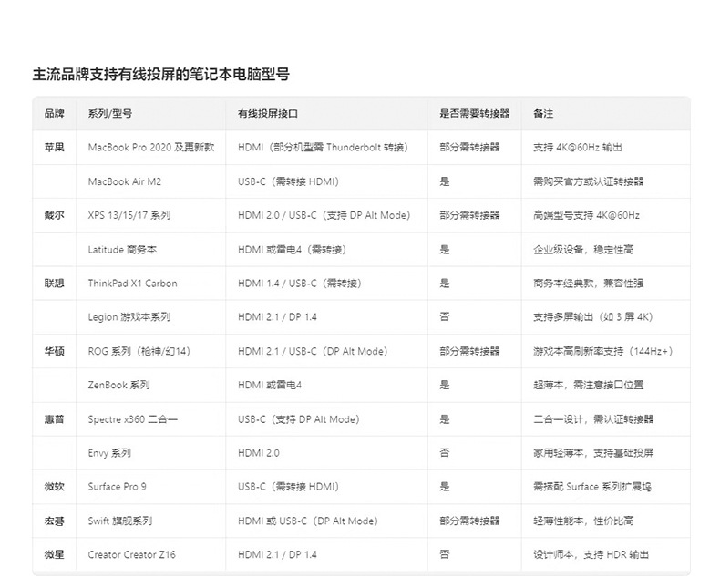The image size is (720, 588).
Task: Click 轻薄性能本，性价比高 note
Action: click(x=583, y=521)
